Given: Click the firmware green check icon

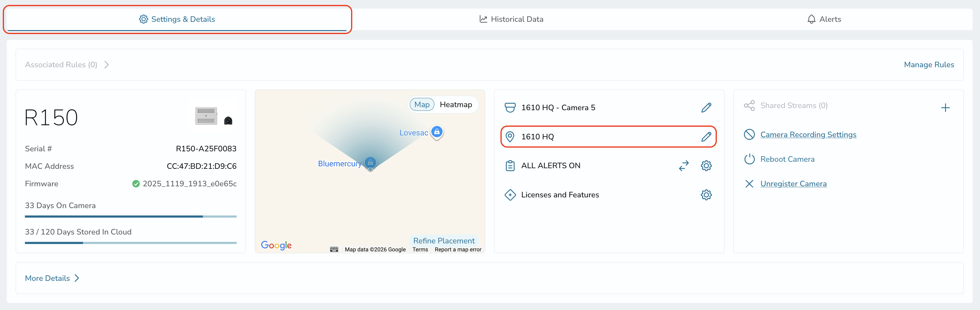Looking at the screenshot, I should (x=136, y=184).
